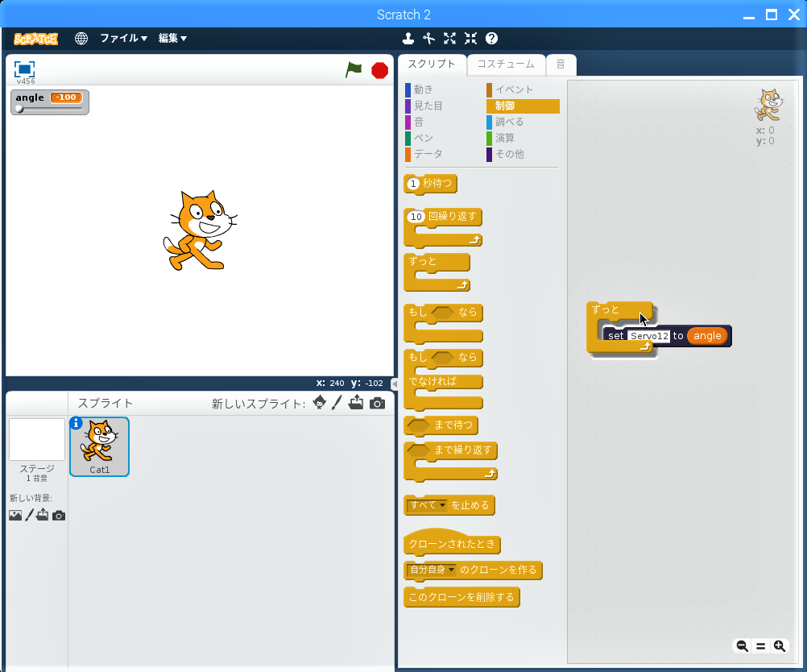This screenshot has width=807, height=672.
Task: Select the Block help question-mark tool
Action: [491, 39]
